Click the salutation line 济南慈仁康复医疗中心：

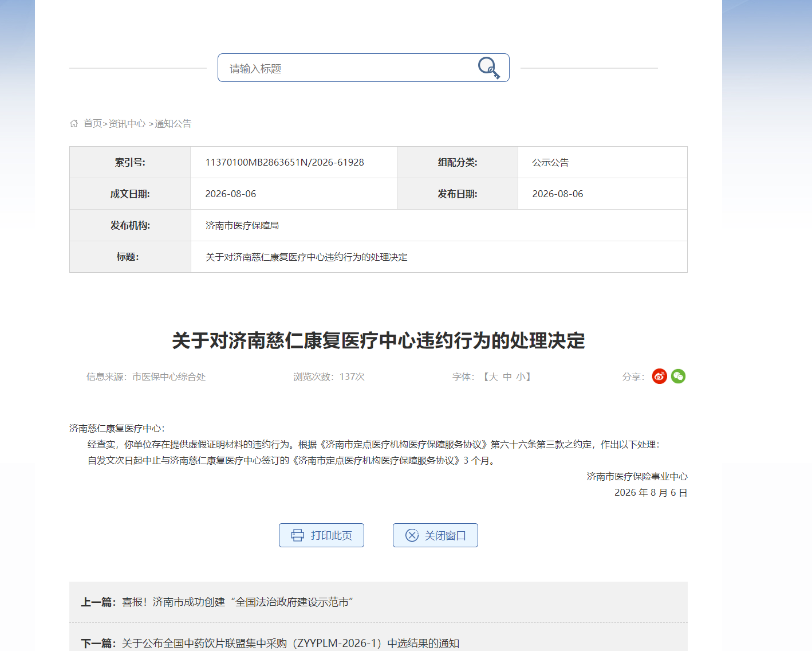(x=117, y=428)
